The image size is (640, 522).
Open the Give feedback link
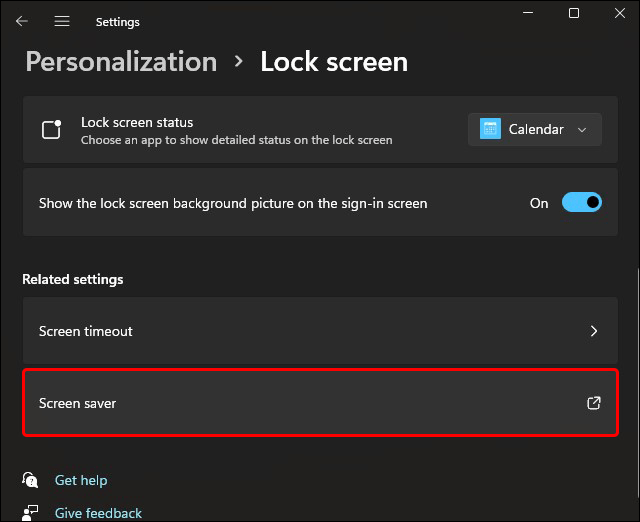[x=98, y=513]
